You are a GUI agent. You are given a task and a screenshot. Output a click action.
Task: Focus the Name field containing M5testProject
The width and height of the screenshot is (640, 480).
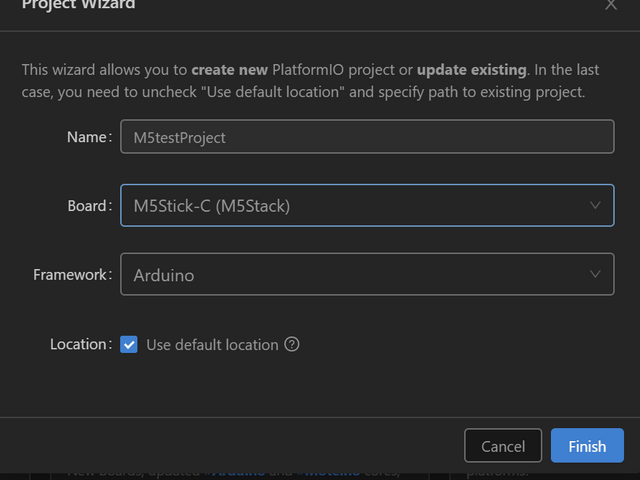click(x=366, y=138)
